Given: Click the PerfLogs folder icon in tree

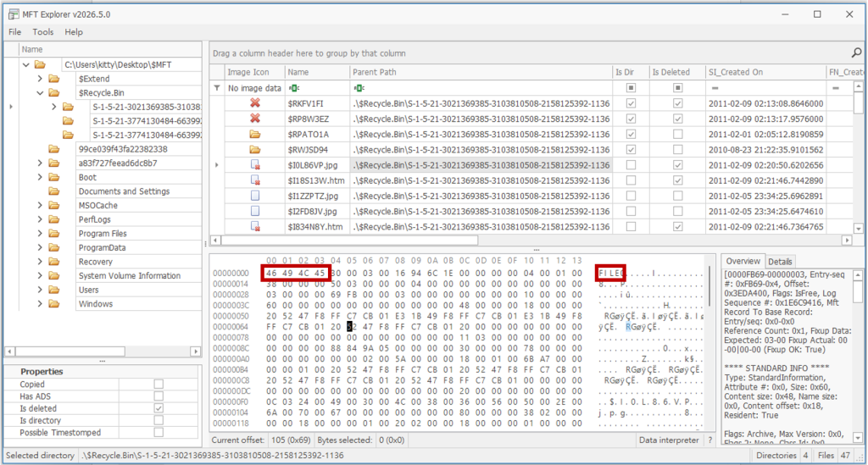Looking at the screenshot, I should tap(53, 219).
